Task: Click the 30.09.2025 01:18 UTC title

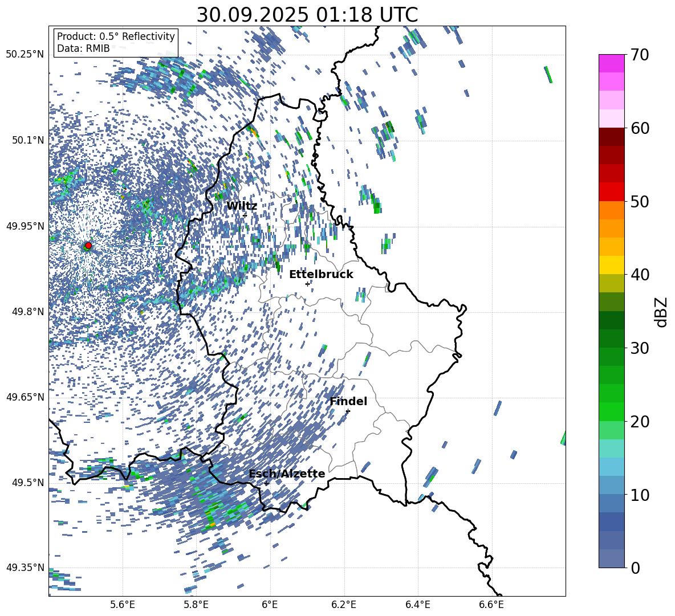Action: pos(307,15)
